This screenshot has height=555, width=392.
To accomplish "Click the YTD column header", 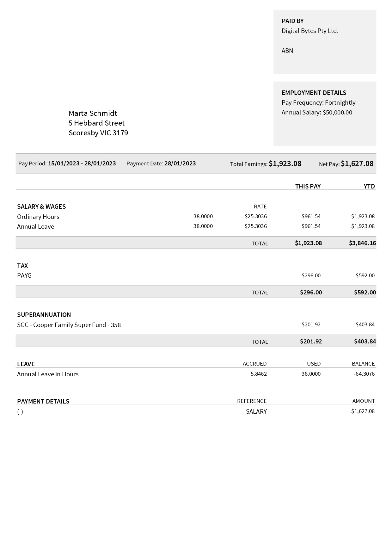I will tap(369, 186).
